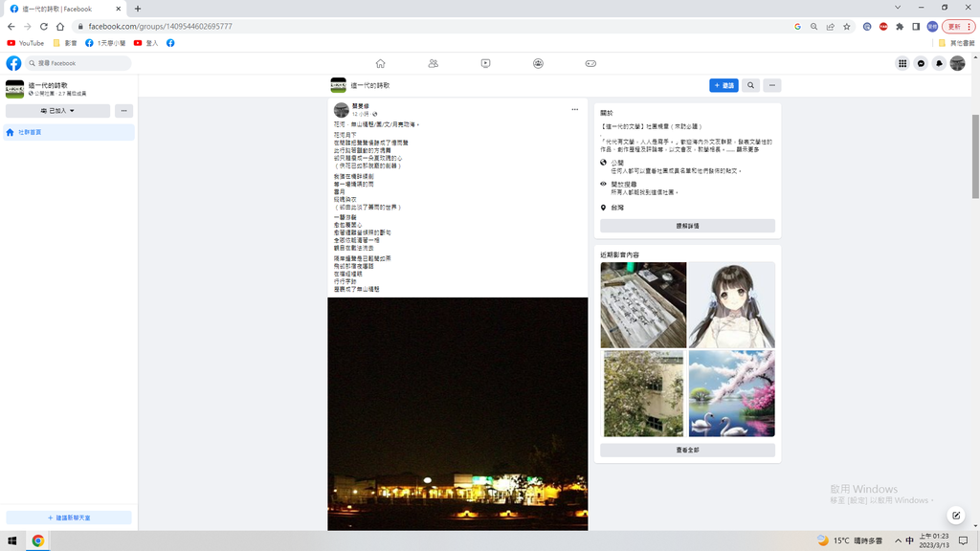Viewport: 980px width, 551px height.
Task: Bookmark this page with the star icon
Action: [847, 27]
